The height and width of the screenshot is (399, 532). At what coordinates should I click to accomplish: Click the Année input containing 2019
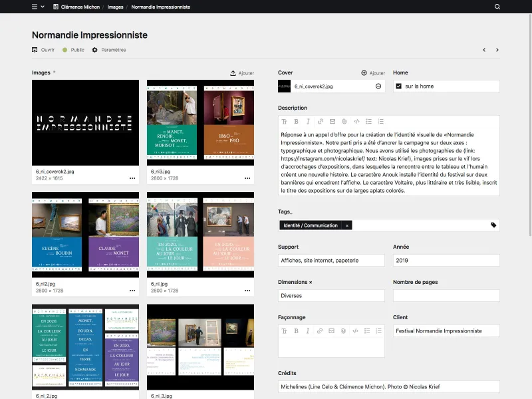(x=446, y=260)
